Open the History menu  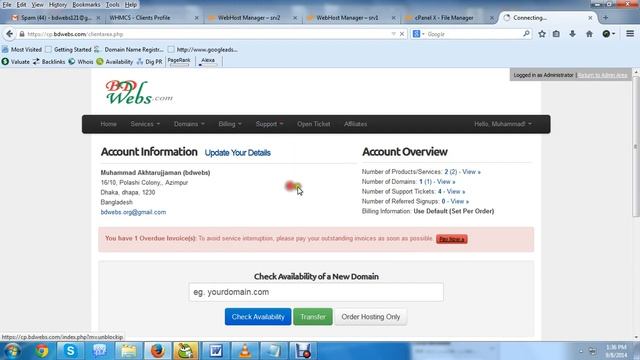pos(58,5)
